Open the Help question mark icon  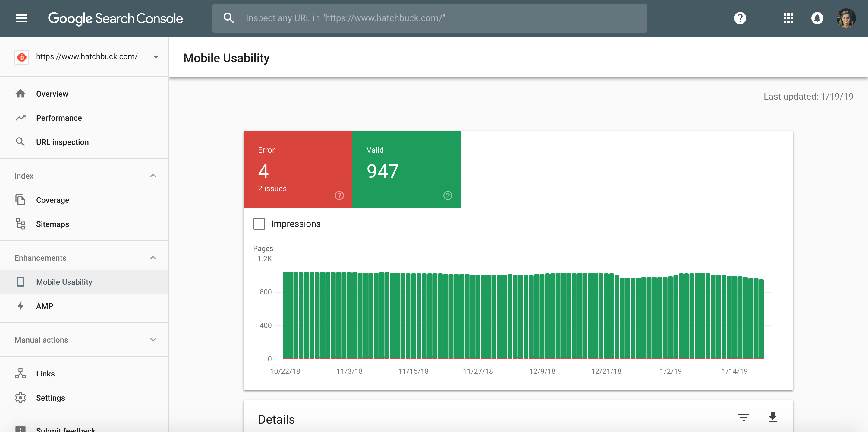pyautogui.click(x=740, y=18)
